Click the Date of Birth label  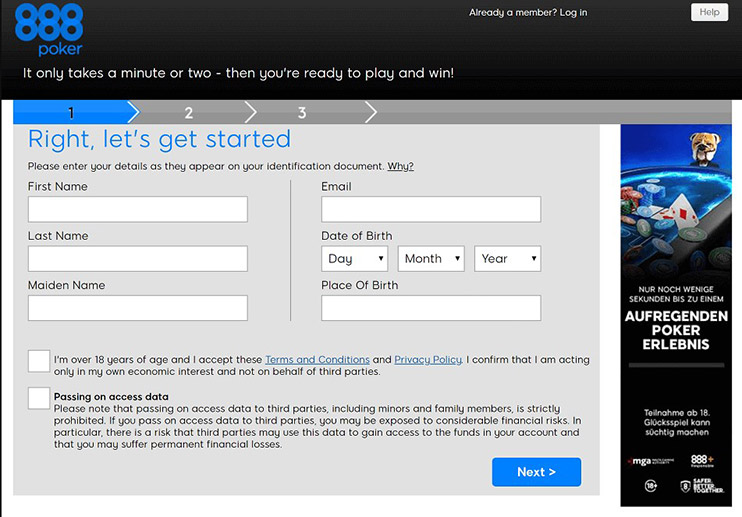coord(357,236)
